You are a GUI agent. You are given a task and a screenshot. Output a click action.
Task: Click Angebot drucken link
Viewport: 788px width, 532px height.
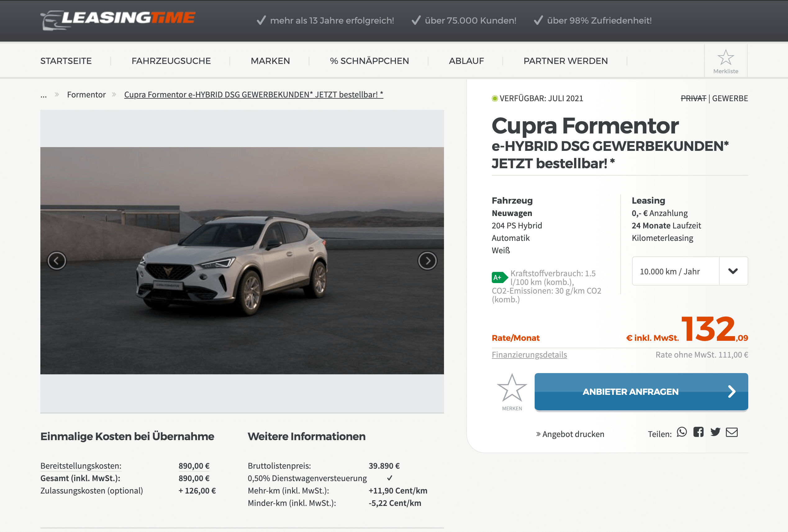coord(570,434)
